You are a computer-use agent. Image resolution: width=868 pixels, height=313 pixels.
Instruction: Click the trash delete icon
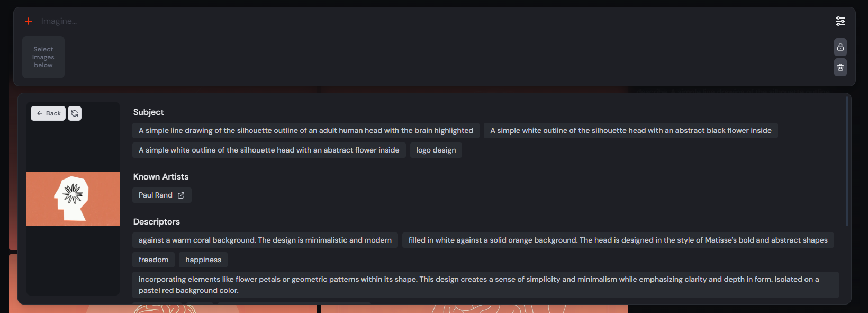click(x=840, y=67)
